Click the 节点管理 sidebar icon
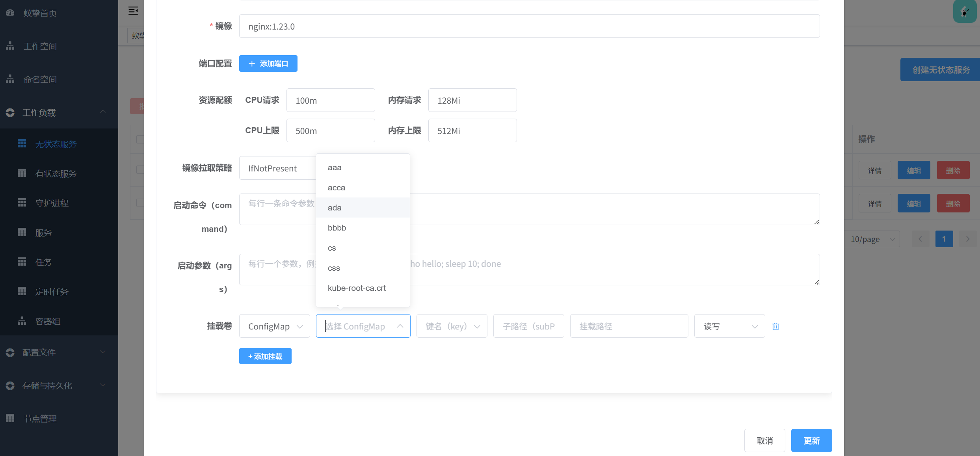980x456 pixels. point(10,418)
